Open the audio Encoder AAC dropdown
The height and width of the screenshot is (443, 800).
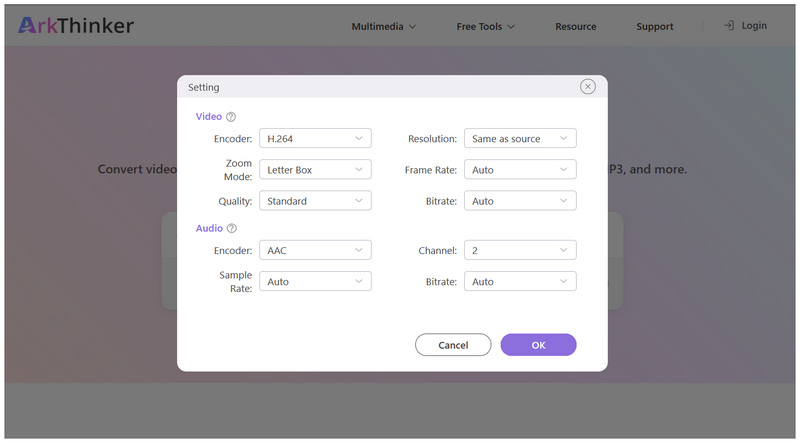click(315, 250)
